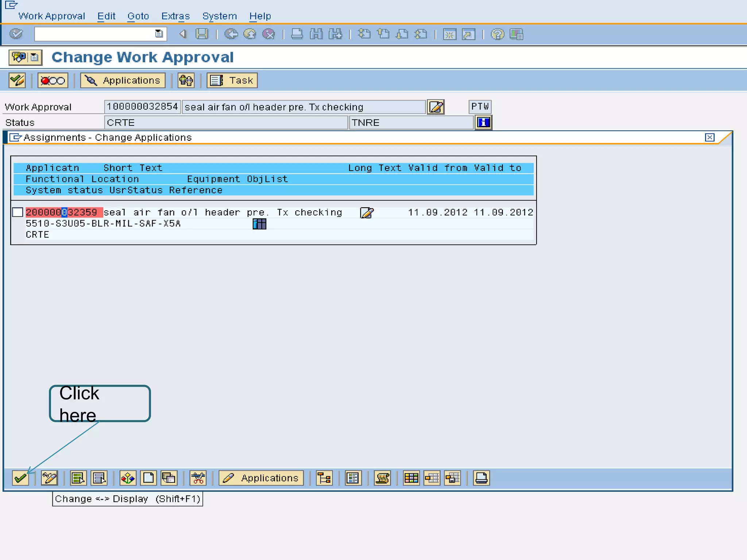Click the Task button in top toolbar
747x560 pixels.
coord(232,81)
